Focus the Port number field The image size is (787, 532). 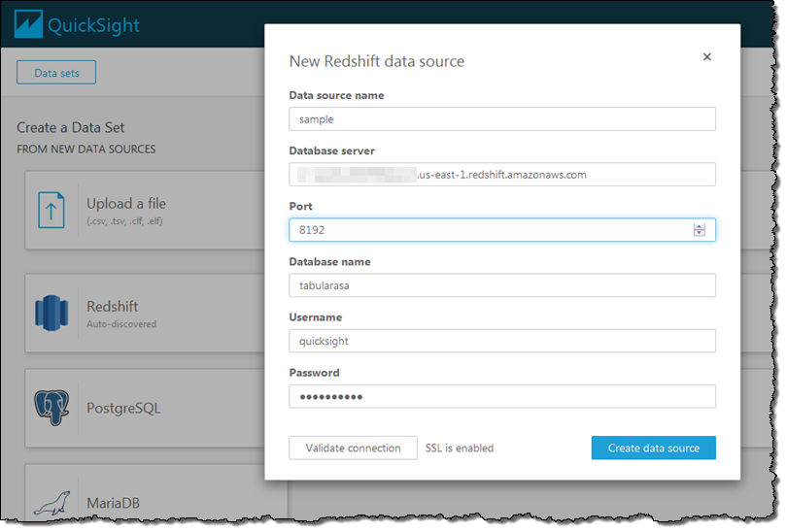click(x=502, y=230)
